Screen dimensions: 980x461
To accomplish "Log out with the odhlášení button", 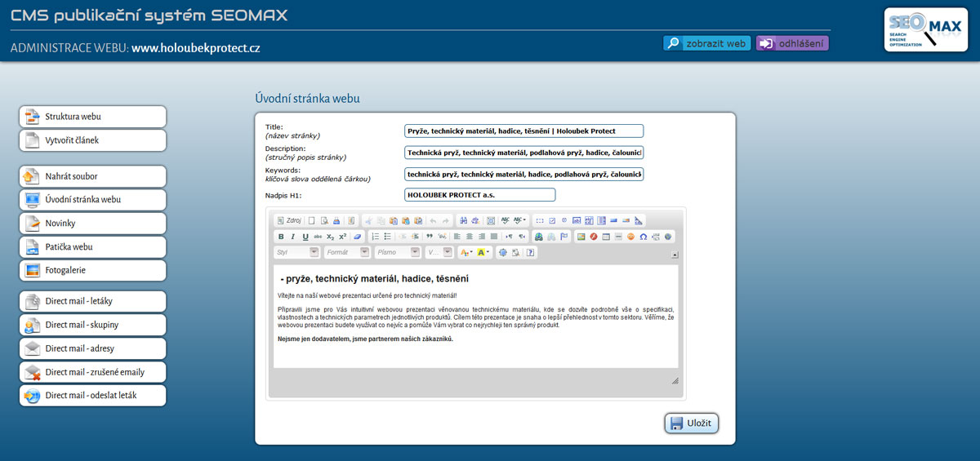I will pyautogui.click(x=792, y=43).
